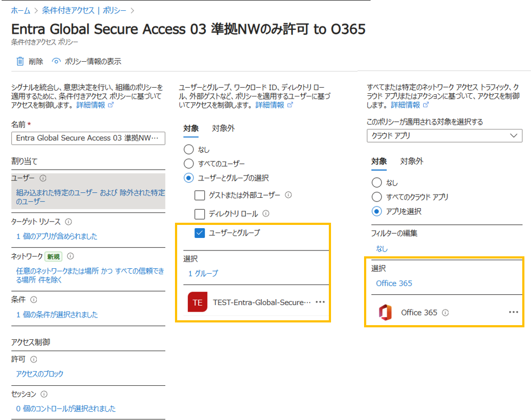
Task: Check ゲストまたは外部ユーザー checkbox
Action: [199, 195]
